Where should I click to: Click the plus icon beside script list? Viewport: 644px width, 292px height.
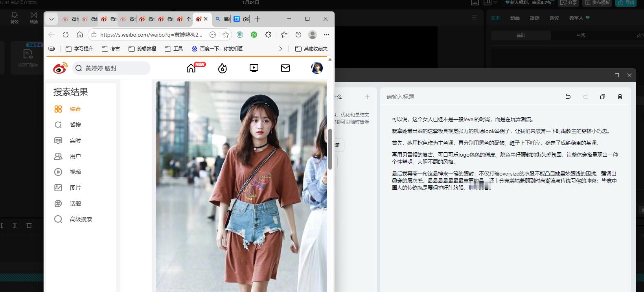[368, 96]
